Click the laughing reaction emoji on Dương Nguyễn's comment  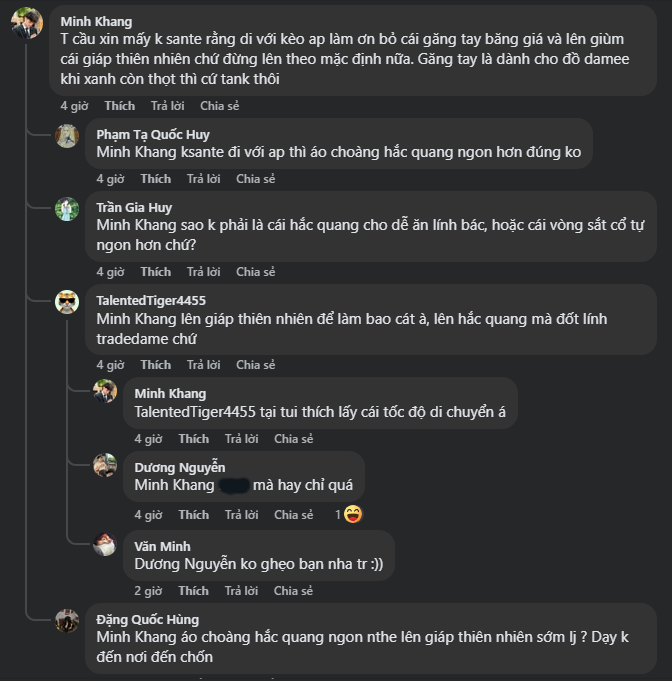pyautogui.click(x=352, y=515)
